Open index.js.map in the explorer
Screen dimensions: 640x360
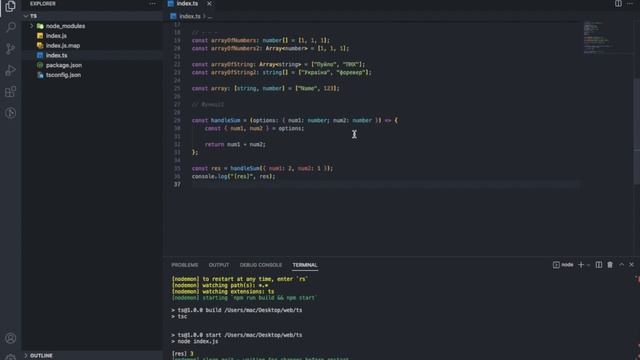click(92, 45)
